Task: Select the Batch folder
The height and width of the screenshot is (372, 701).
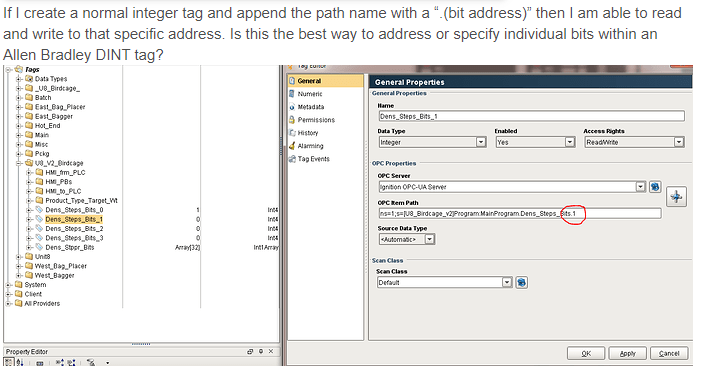Action: point(43,97)
